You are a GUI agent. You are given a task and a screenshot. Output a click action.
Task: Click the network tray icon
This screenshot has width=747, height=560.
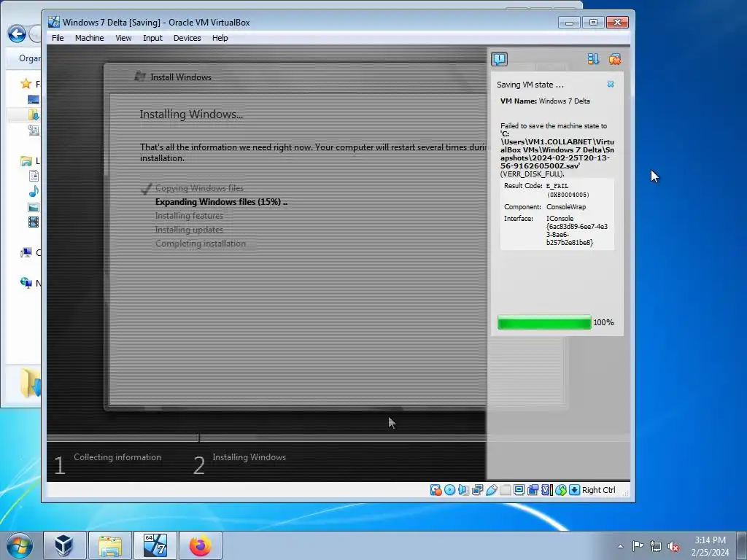click(x=656, y=546)
